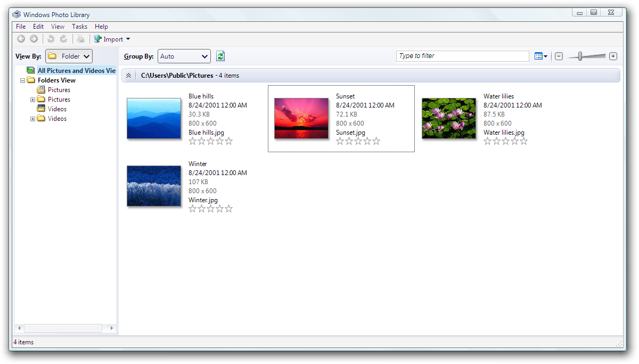Click the thumbnail size slider handle
Image resolution: width=639 pixels, height=364 pixels.
[580, 56]
